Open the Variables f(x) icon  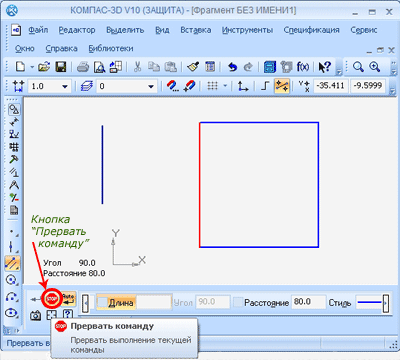[x=303, y=67]
